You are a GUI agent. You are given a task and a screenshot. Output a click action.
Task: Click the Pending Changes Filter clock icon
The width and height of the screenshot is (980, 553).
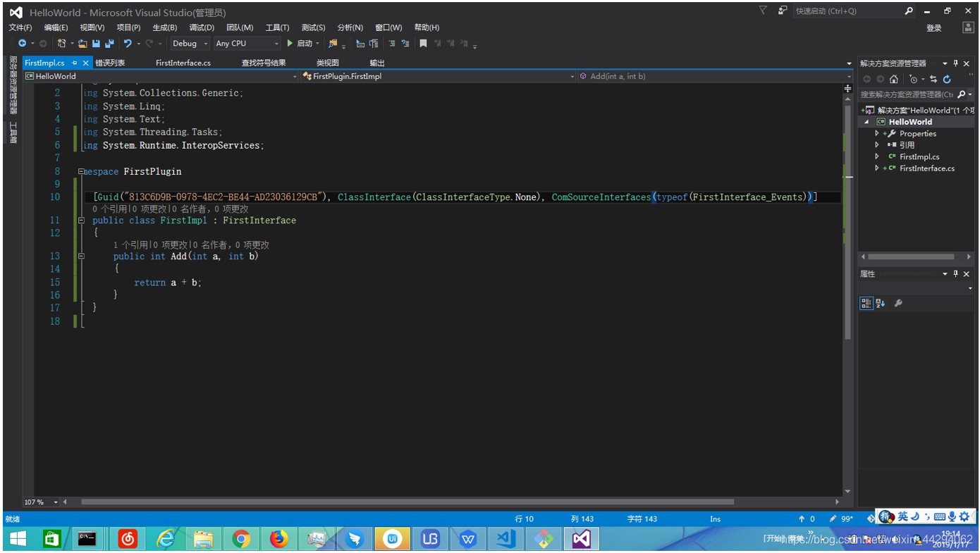(914, 79)
